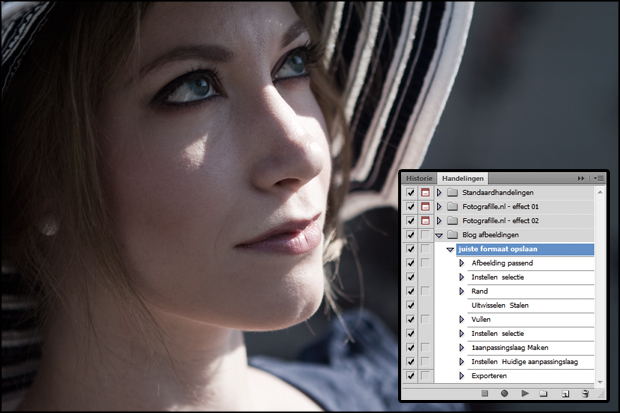Screen dimensions: 620x413
Task: Disable the Exporteren step checkbox
Action: point(410,376)
